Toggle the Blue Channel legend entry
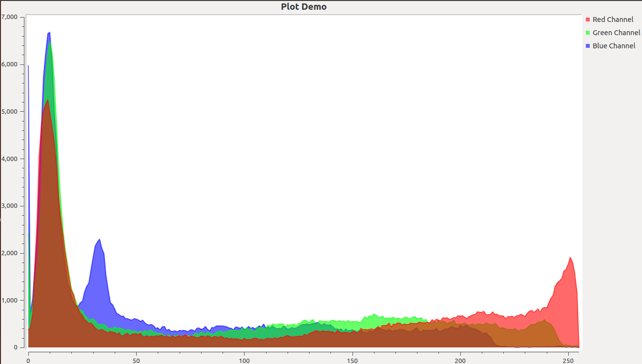 (x=614, y=45)
